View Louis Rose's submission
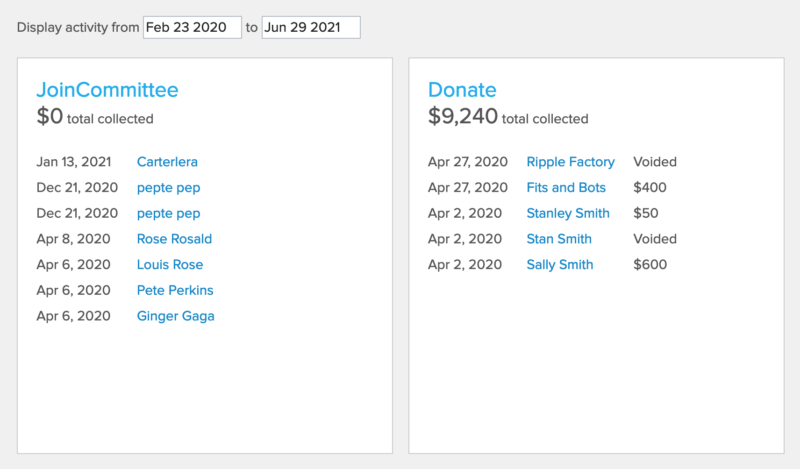The height and width of the screenshot is (469, 800). (x=170, y=265)
